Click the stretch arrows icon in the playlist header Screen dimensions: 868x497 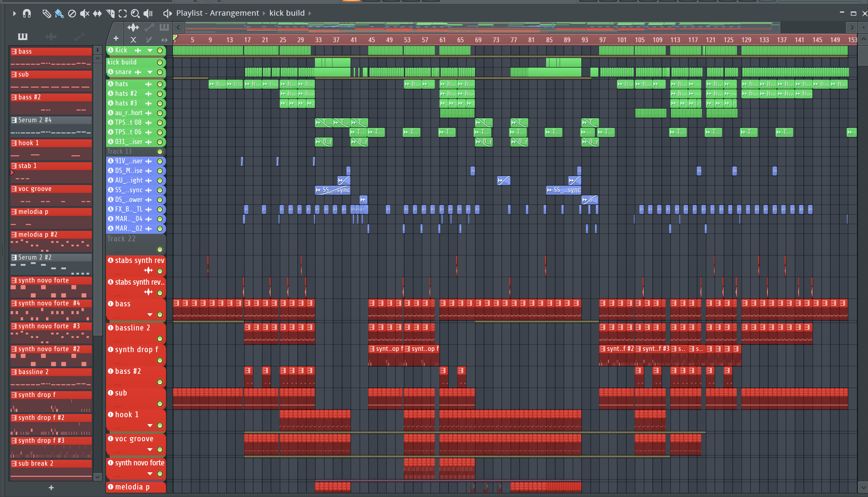point(164,40)
